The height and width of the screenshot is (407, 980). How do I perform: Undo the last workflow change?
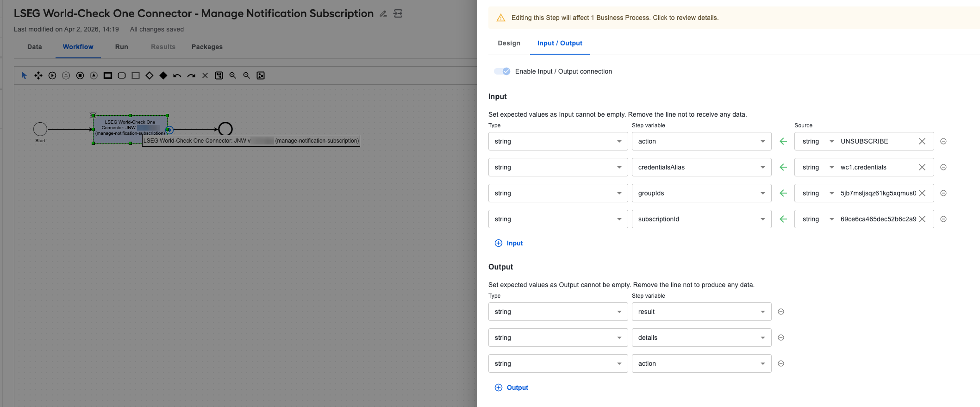pyautogui.click(x=177, y=75)
